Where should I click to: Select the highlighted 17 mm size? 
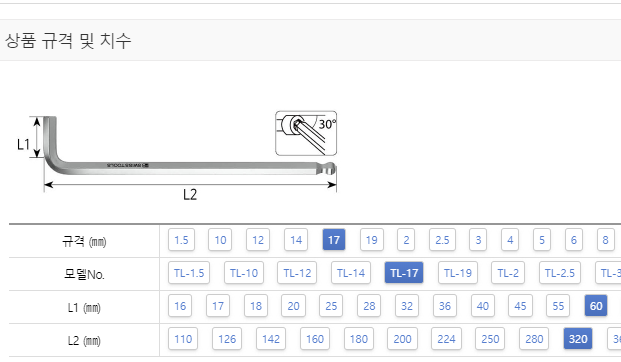(x=334, y=240)
